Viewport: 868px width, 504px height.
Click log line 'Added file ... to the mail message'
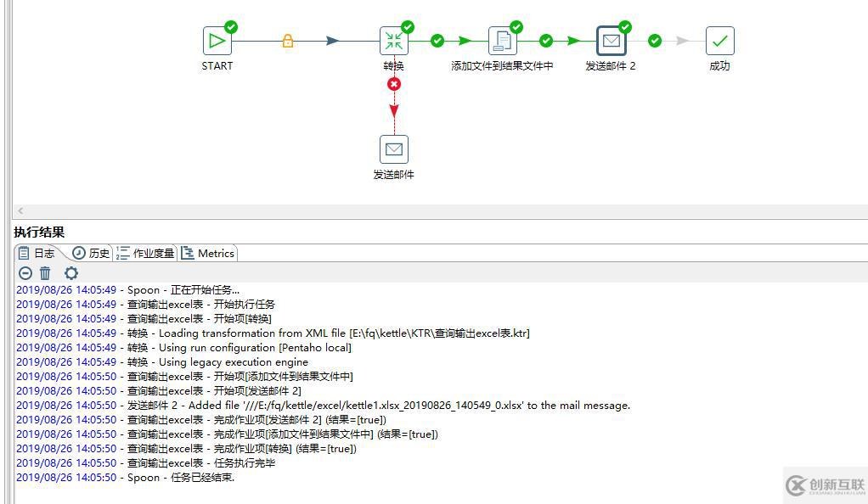click(x=324, y=405)
